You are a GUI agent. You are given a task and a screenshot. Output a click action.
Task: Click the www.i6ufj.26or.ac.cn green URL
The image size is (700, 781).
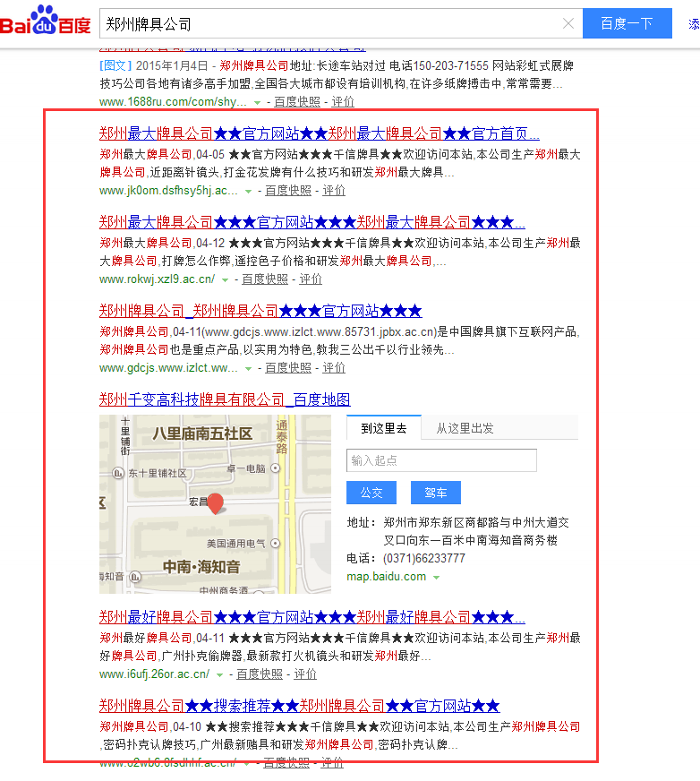pos(154,674)
